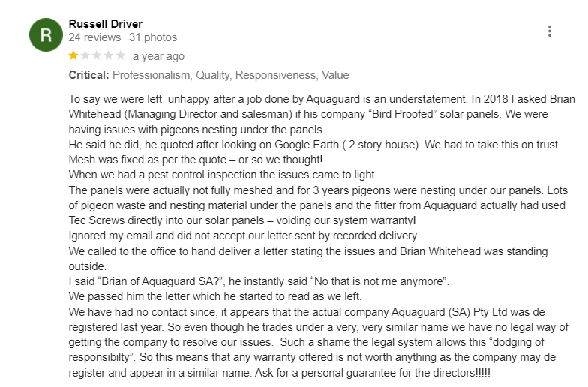
Task: Click the filled gold first star
Action: coord(73,55)
